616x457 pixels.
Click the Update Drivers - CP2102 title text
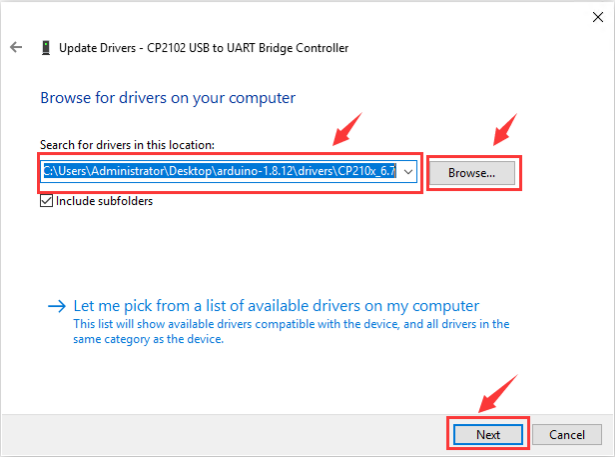point(204,47)
